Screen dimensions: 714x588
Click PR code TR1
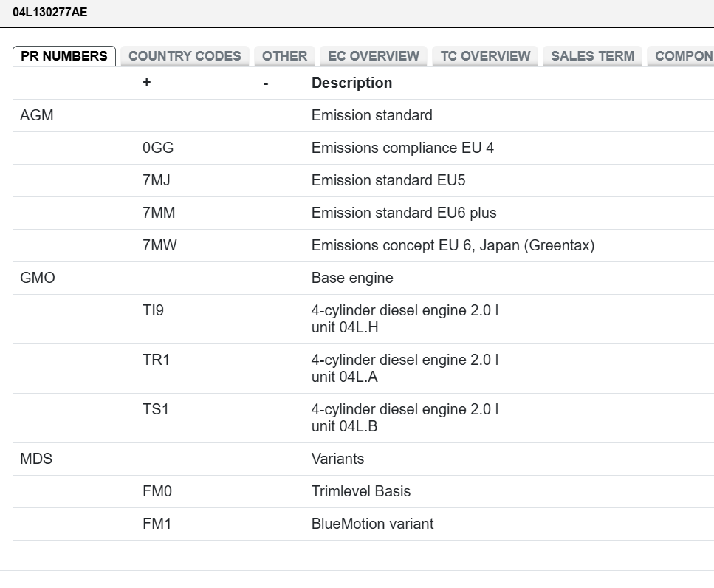pos(157,360)
